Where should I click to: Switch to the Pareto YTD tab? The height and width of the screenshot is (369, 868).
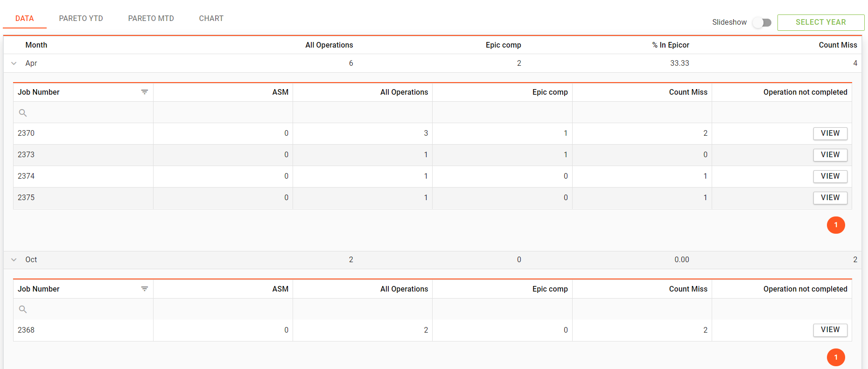[x=81, y=19]
